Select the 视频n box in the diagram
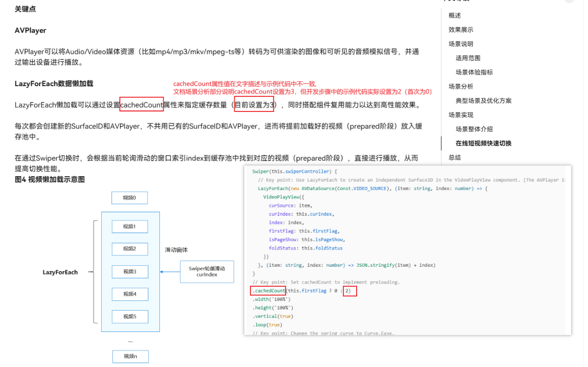This screenshot has width=588, height=367. point(130,356)
